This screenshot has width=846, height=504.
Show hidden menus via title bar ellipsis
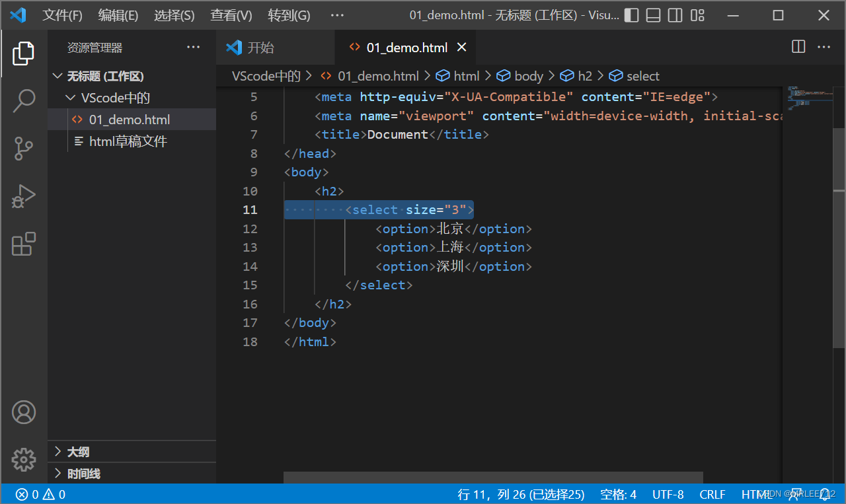tap(337, 15)
